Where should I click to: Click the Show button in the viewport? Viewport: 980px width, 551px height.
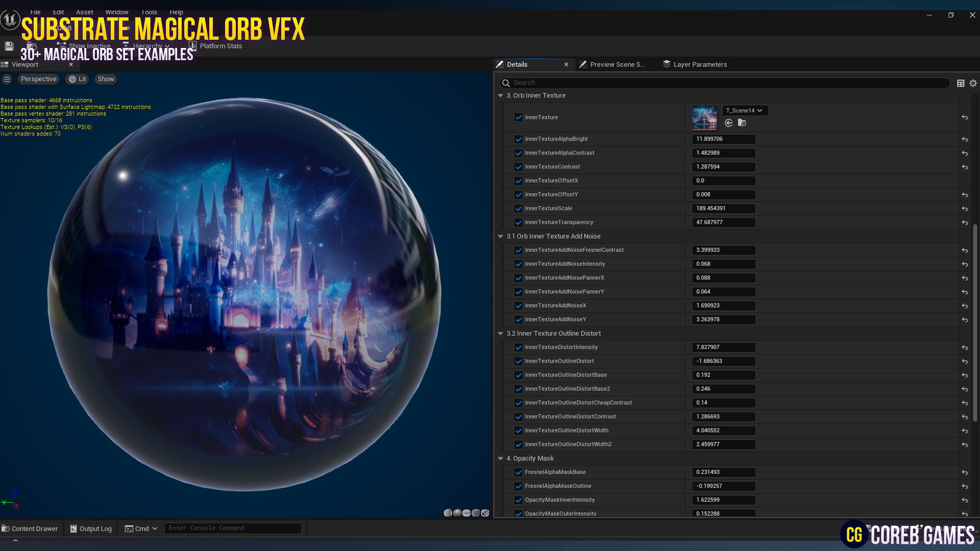coord(105,79)
